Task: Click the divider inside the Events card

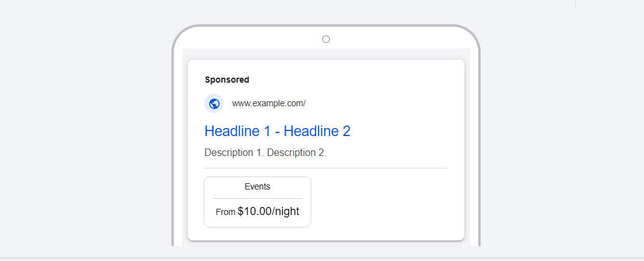Action: (257, 198)
